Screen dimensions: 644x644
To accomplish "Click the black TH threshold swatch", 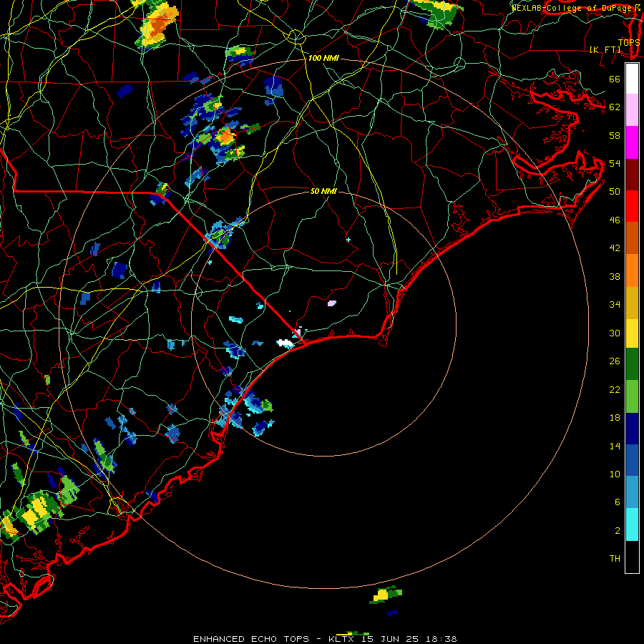I will tap(632, 557).
